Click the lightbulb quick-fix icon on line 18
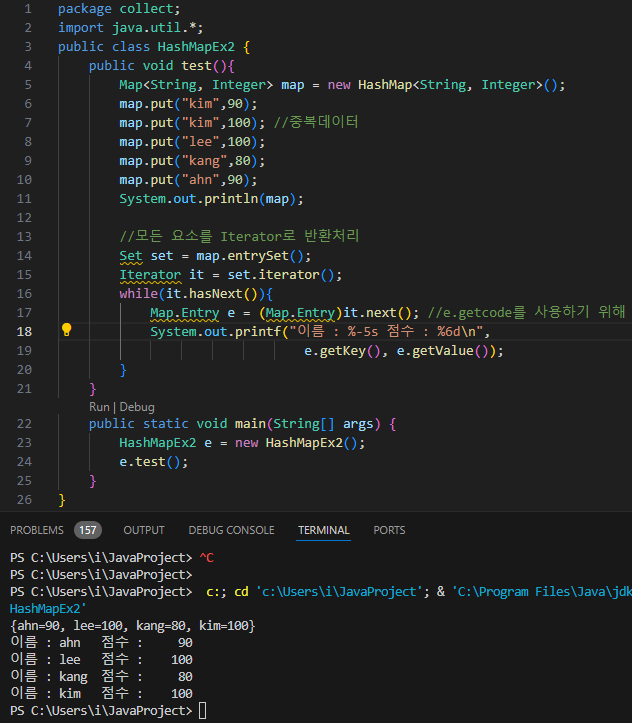This screenshot has height=723, width=632. click(67, 330)
